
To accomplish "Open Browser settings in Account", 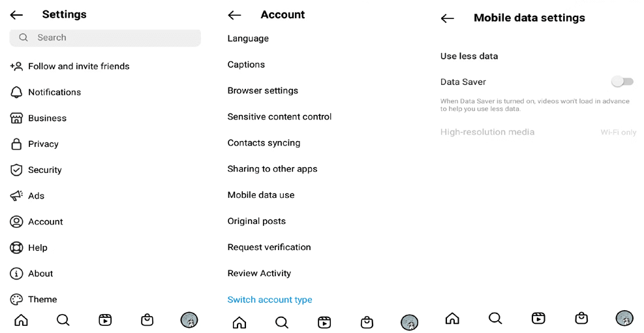I will [263, 91].
